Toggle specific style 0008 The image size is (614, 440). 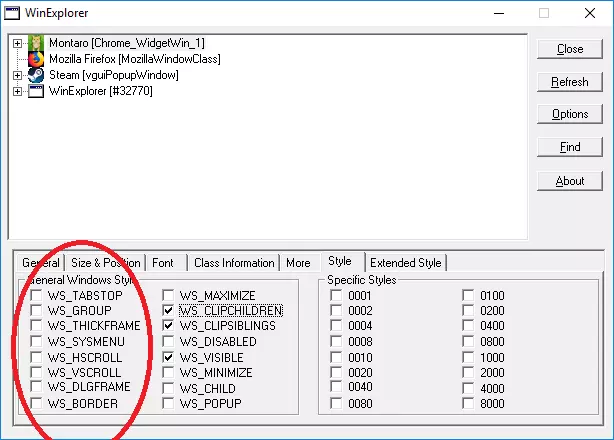point(336,341)
